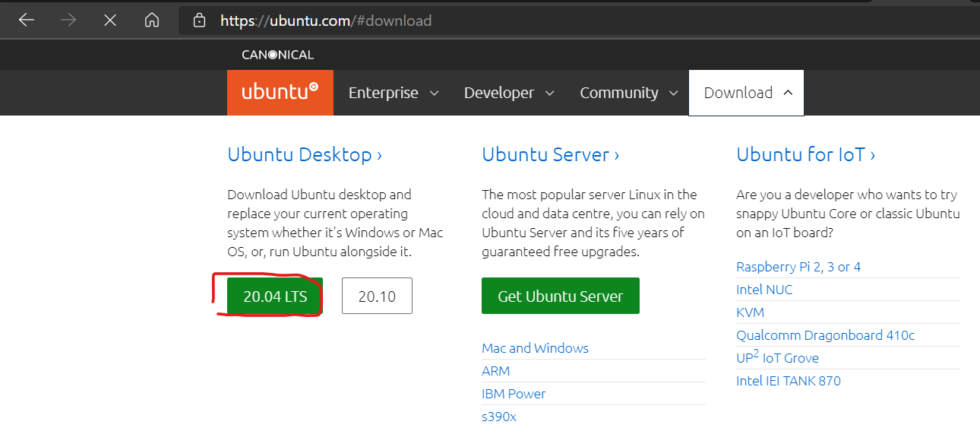The image size is (980, 447).
Task: Click the back arrow in the browser toolbar
Action: point(27,20)
